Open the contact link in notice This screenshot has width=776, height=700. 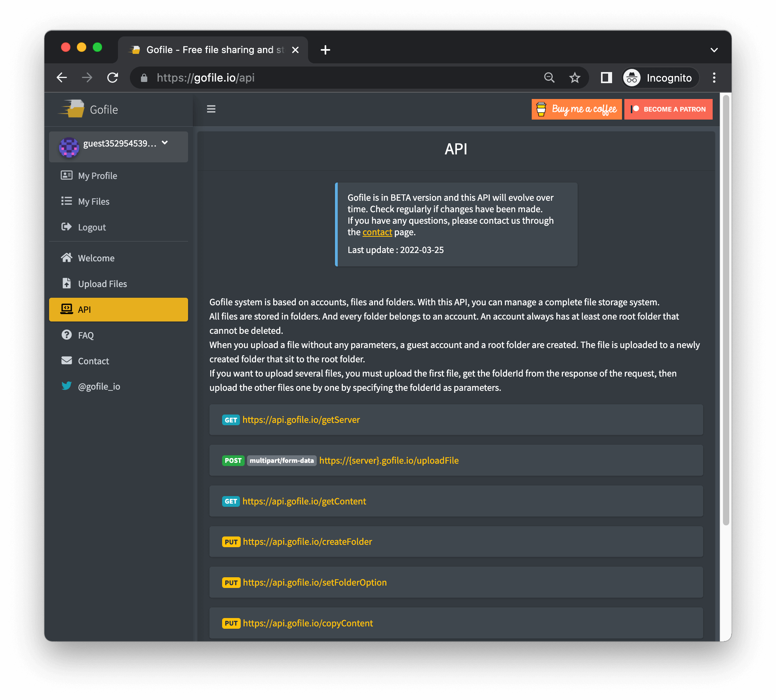tap(377, 232)
